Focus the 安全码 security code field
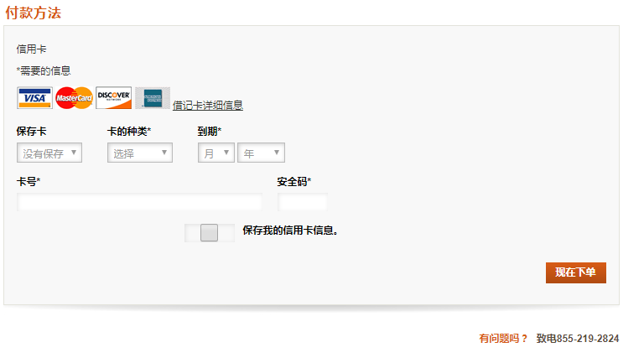This screenshot has width=644, height=363. (303, 202)
